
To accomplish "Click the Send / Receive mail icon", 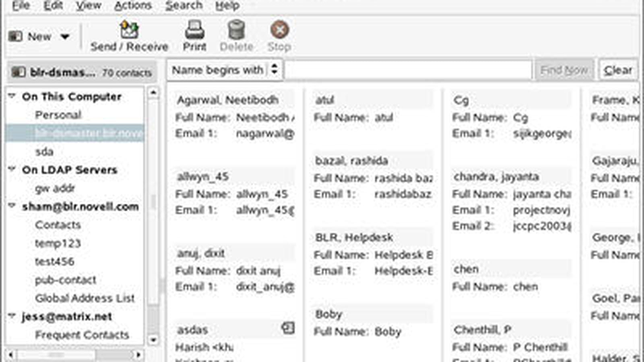I will coord(129,30).
